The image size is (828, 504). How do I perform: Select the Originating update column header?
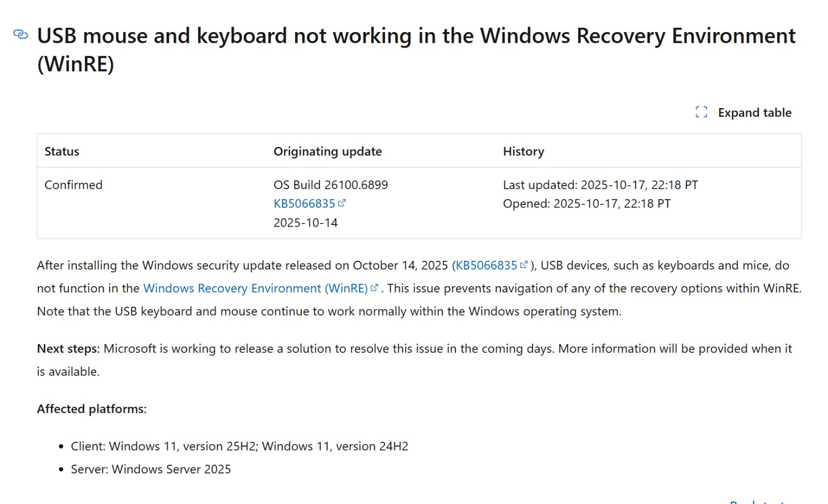tap(328, 152)
